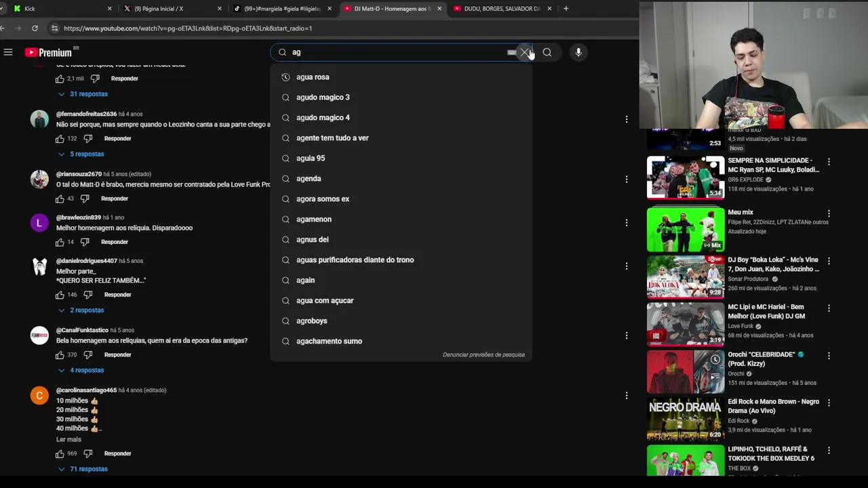Viewport: 868px width, 488px height.
Task: Select suggestion 'again'
Action: [x=401, y=281]
